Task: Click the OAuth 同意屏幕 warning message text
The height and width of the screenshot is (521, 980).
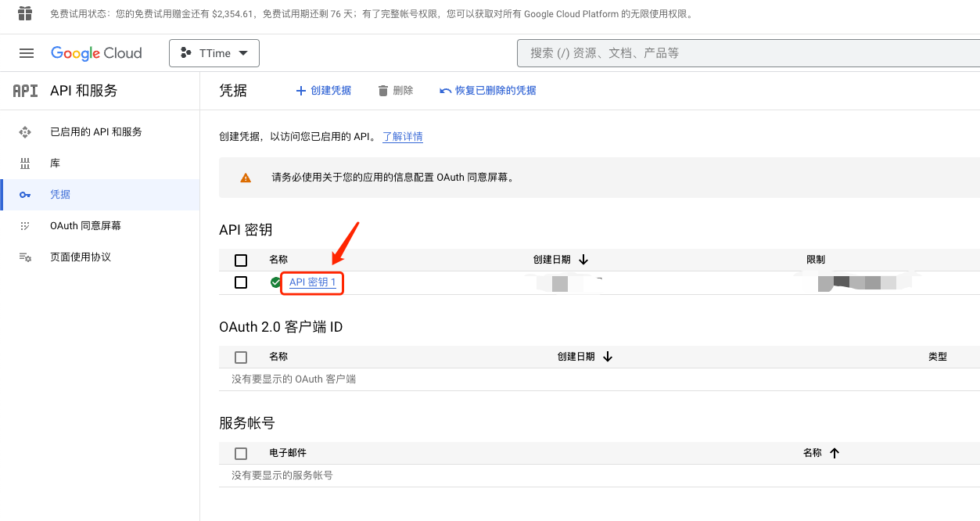Action: 393,178
